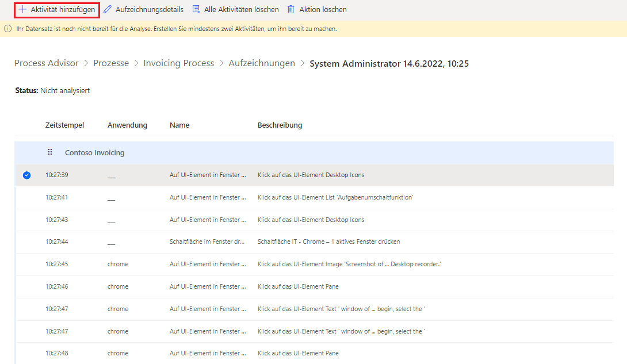
Task: Click the Name column header
Action: 179,125
